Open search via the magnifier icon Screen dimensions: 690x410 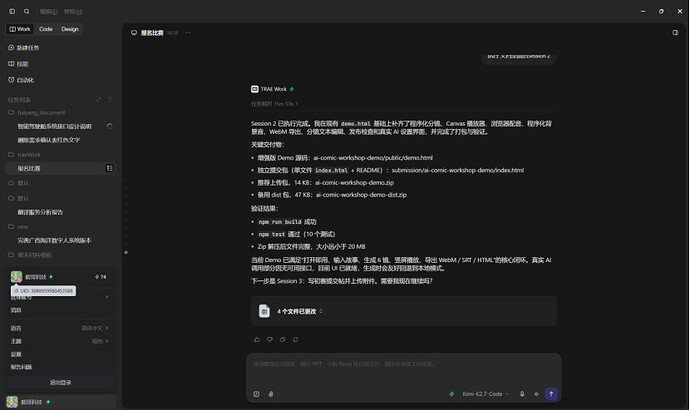click(26, 11)
